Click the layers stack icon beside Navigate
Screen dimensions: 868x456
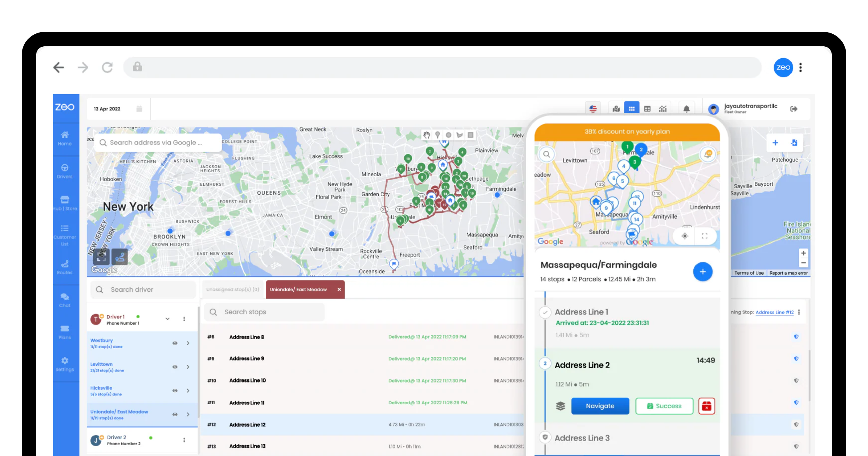click(560, 406)
